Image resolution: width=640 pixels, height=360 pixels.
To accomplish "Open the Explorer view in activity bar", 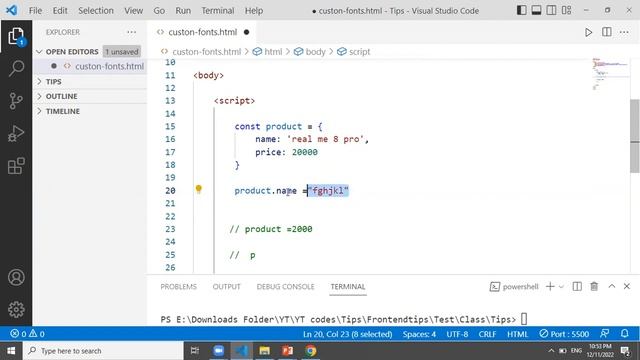I will 16,37.
